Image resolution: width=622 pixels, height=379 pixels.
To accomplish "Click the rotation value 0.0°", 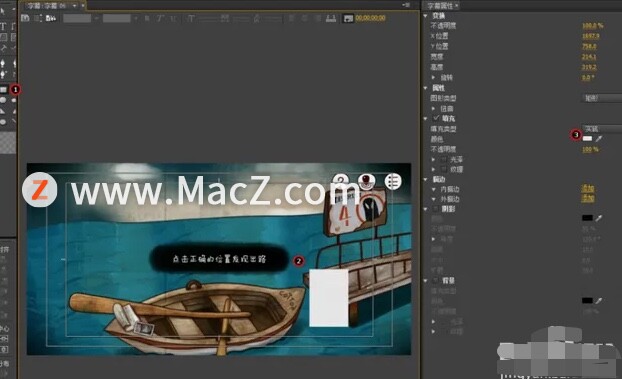I will click(588, 77).
